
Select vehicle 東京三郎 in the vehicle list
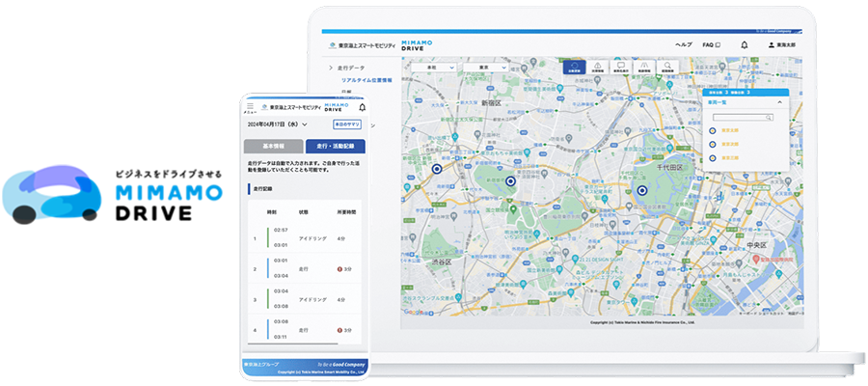[730, 157]
